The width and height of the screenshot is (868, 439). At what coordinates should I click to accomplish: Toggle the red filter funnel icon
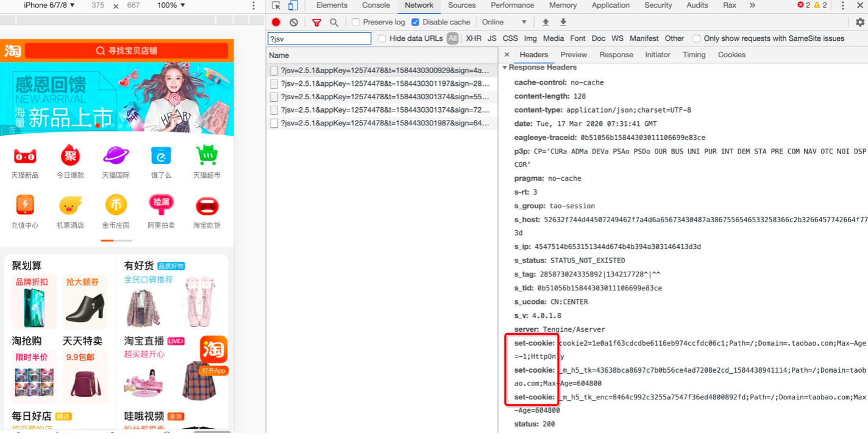316,22
